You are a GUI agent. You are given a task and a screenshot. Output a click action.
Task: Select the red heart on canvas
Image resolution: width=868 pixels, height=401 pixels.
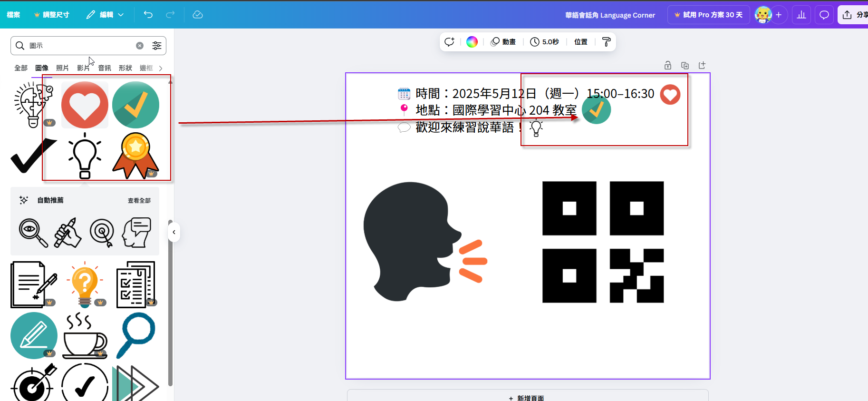pyautogui.click(x=670, y=95)
